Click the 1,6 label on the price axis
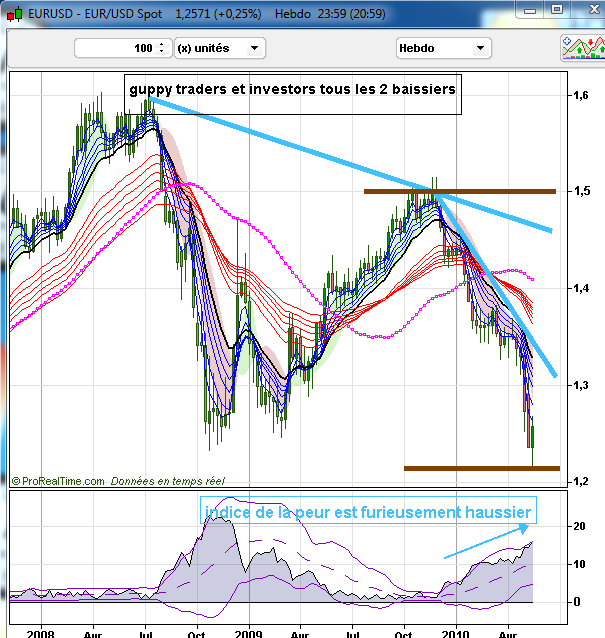The width and height of the screenshot is (605, 638). pyautogui.click(x=579, y=95)
